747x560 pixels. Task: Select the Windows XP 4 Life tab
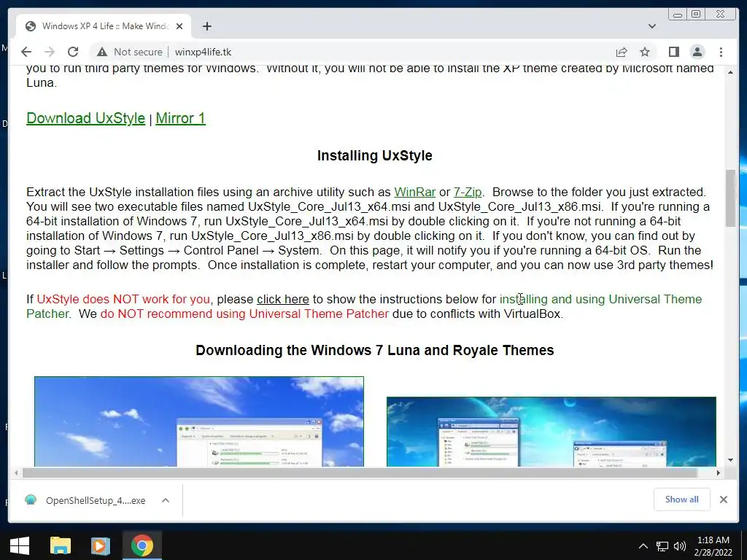tap(104, 26)
